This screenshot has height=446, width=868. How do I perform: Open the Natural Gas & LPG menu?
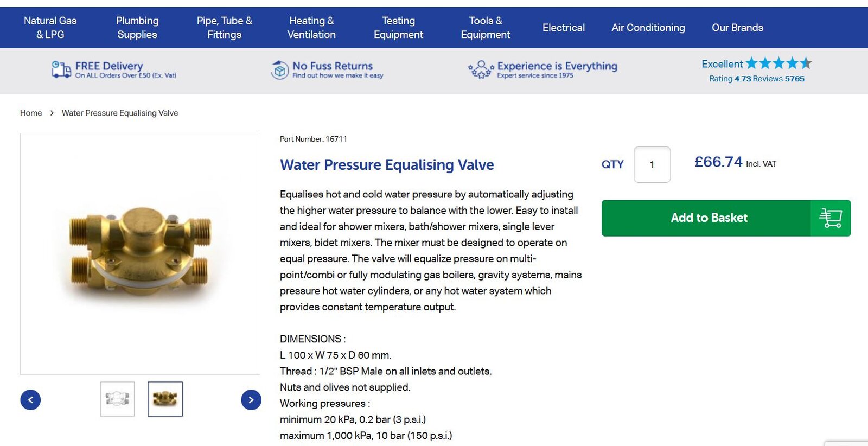pyautogui.click(x=50, y=28)
